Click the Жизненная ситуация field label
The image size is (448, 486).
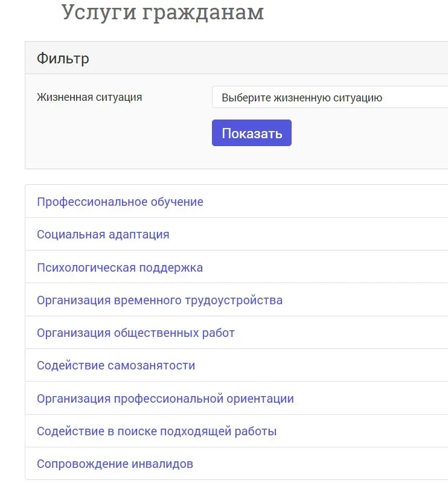[89, 97]
